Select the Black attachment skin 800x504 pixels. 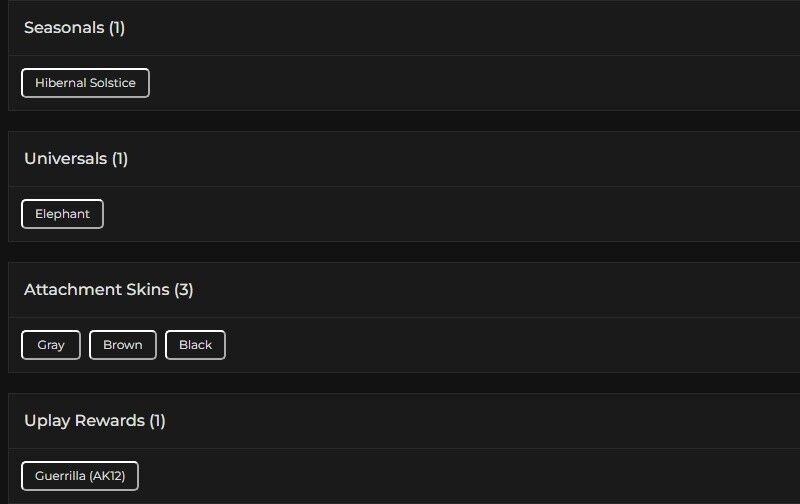pos(195,345)
